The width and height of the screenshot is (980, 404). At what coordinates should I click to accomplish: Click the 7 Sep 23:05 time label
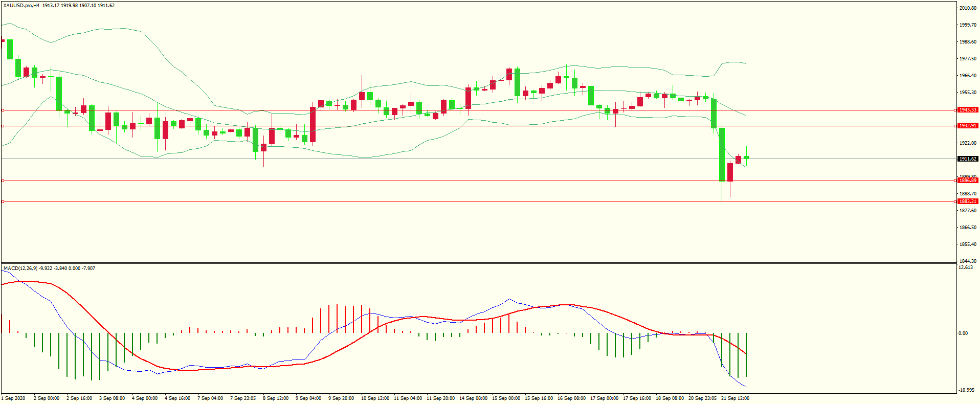243,398
